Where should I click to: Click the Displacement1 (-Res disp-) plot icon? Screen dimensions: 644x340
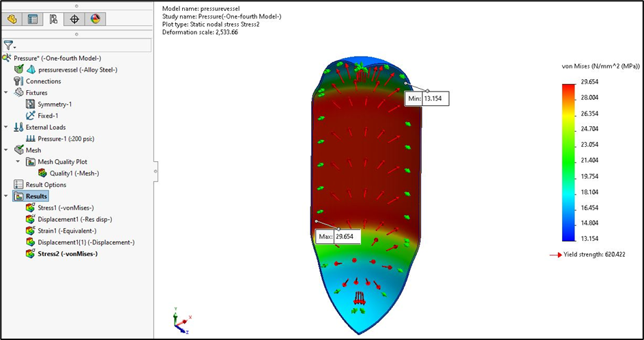pos(31,219)
